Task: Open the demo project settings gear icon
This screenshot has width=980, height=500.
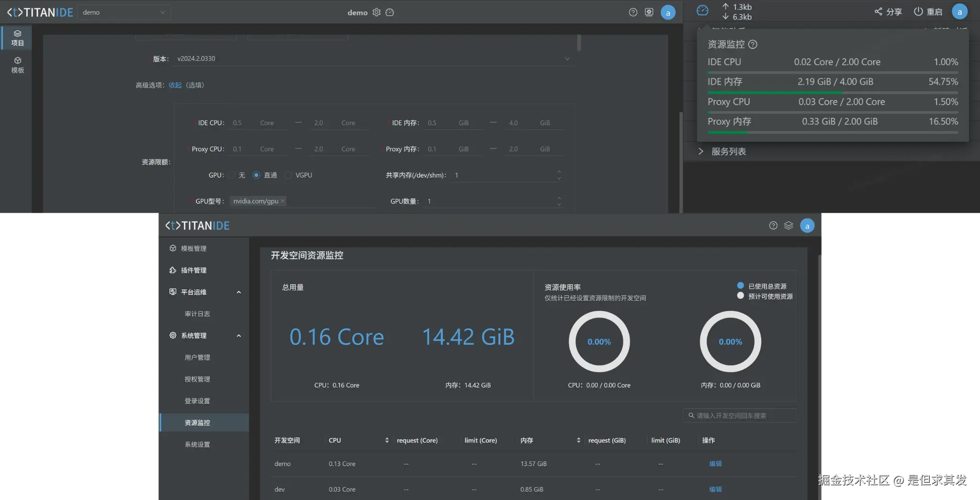Action: [x=377, y=12]
